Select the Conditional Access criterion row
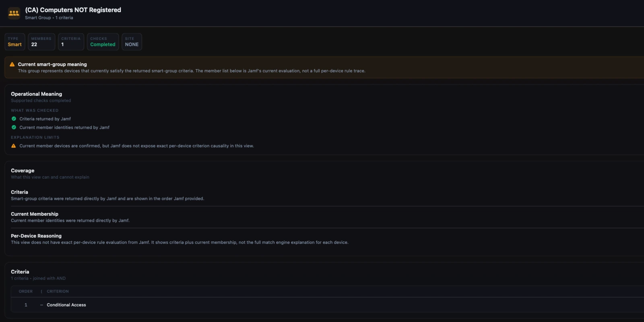 coord(327,305)
